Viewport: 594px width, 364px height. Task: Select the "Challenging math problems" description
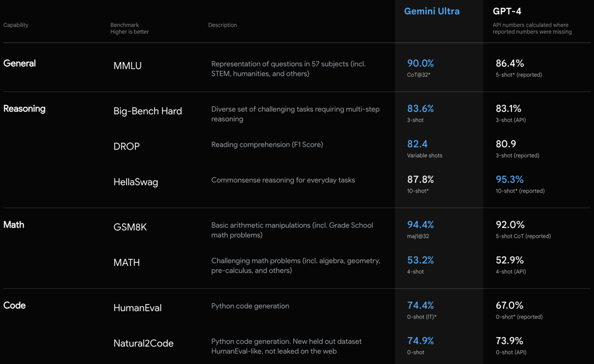[296, 266]
